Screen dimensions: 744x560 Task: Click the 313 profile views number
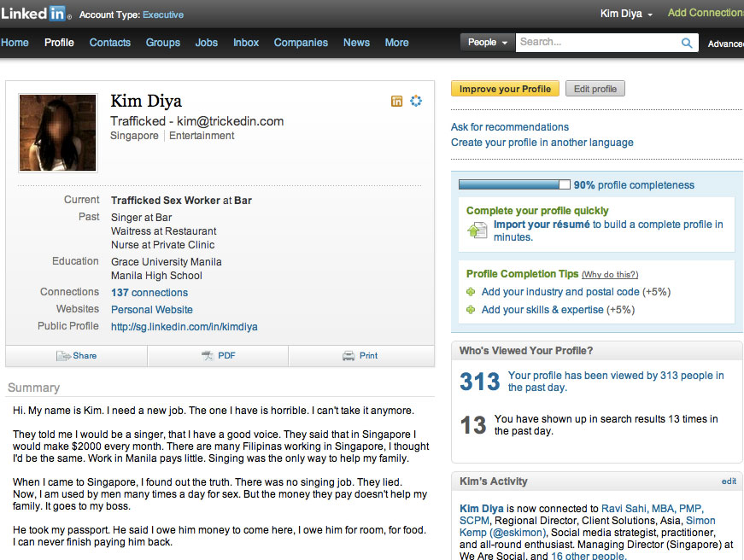480,382
